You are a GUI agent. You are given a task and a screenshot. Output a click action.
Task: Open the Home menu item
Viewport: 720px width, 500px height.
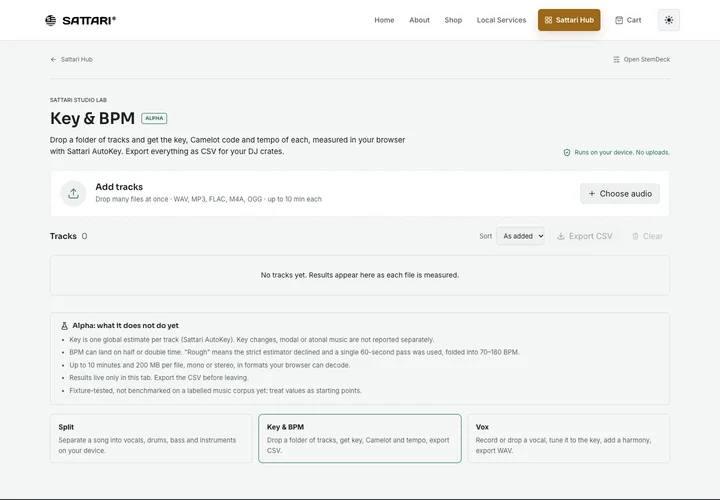tap(384, 20)
